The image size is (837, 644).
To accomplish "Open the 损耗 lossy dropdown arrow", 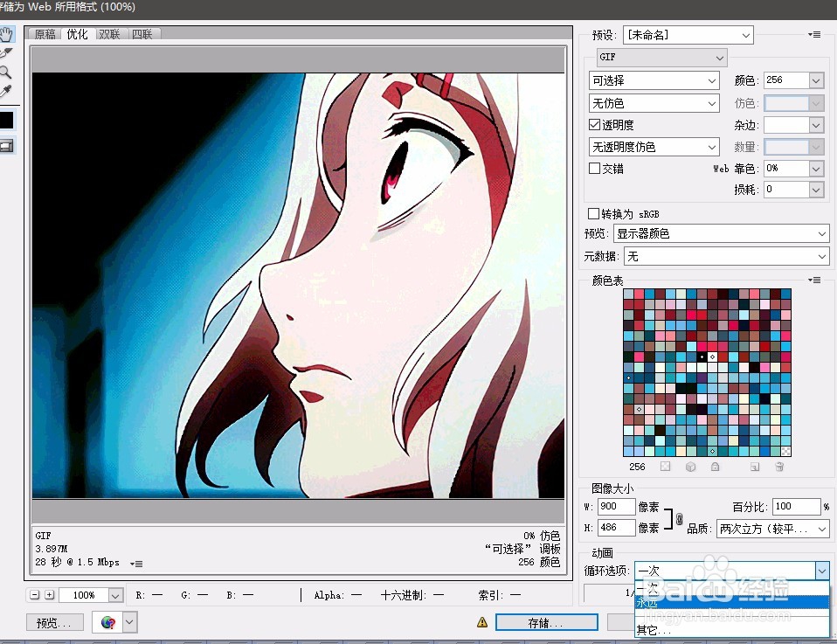I will click(x=816, y=190).
